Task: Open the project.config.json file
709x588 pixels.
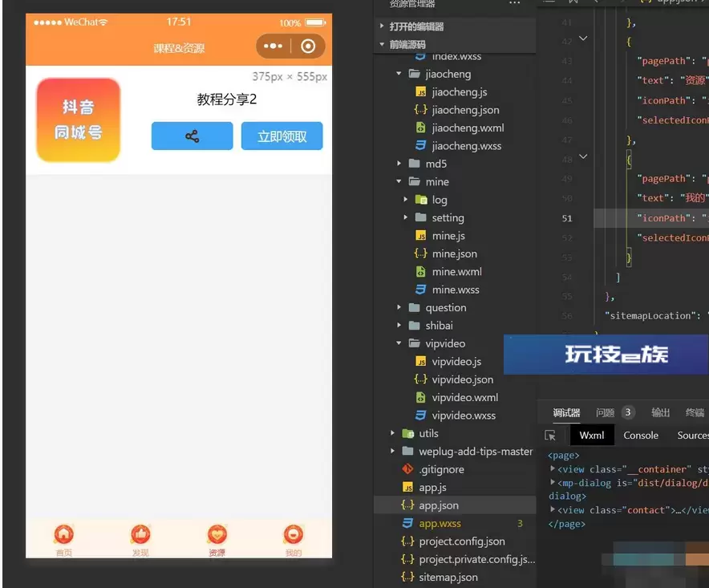Action: 462,541
